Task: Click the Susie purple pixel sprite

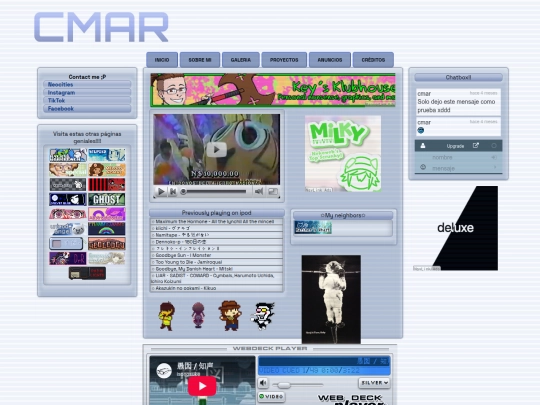Action: 198,315
